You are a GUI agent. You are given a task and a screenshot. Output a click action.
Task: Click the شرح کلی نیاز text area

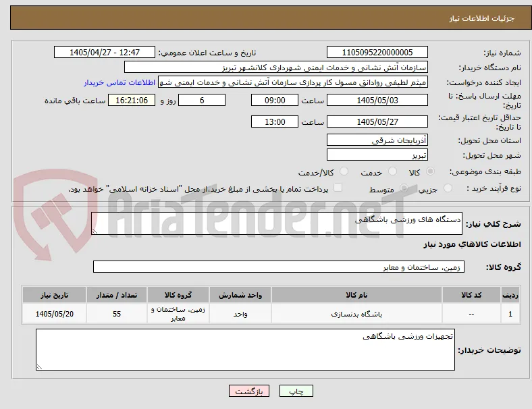277,223
